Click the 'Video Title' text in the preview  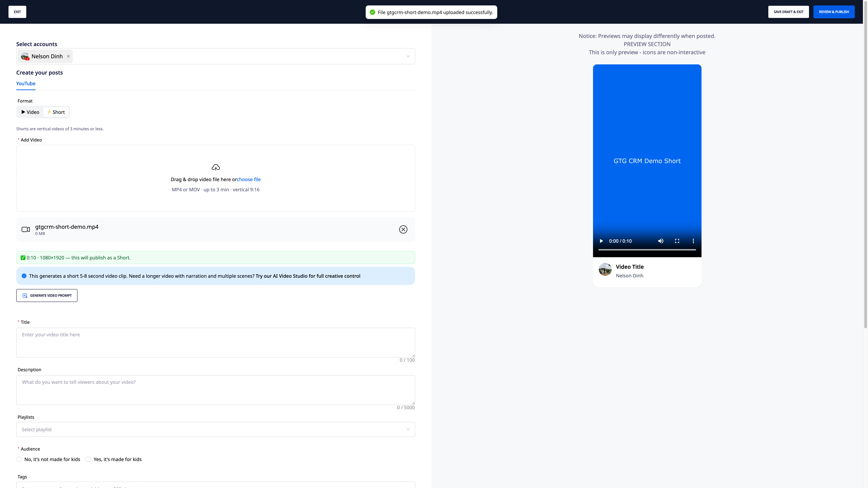click(x=630, y=267)
